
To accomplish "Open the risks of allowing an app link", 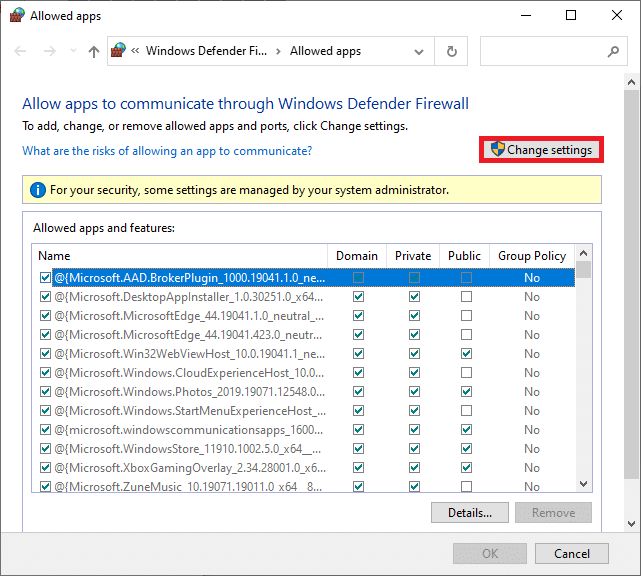I will [x=167, y=151].
